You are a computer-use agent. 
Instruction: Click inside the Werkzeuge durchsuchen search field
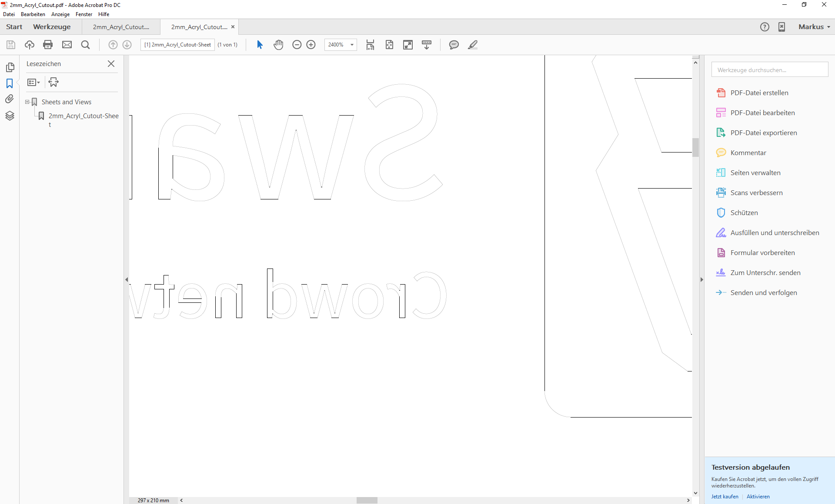tap(769, 70)
